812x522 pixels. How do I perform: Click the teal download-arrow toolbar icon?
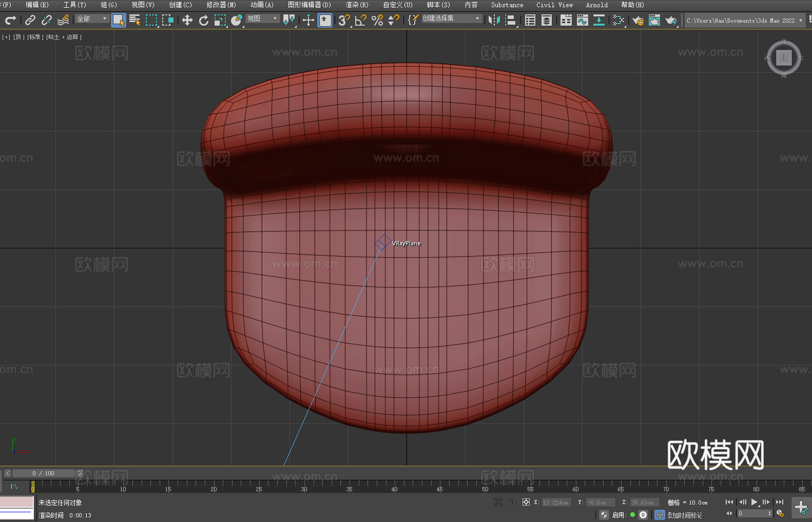pyautogui.click(x=599, y=20)
